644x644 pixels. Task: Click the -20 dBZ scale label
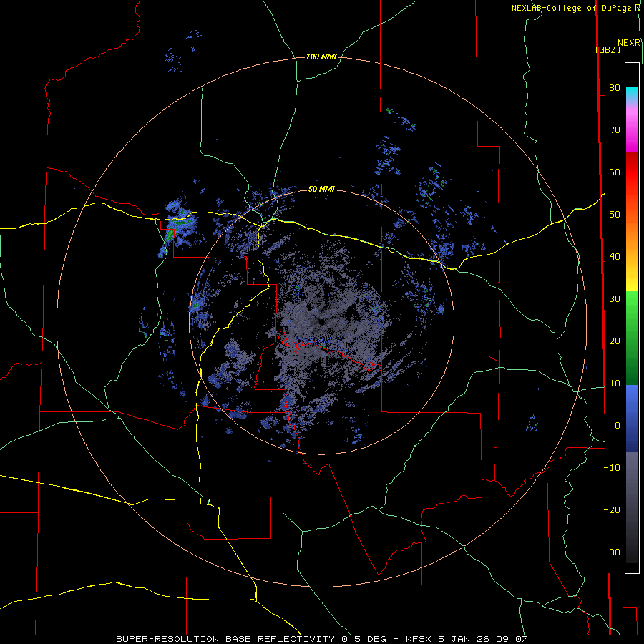pos(612,510)
